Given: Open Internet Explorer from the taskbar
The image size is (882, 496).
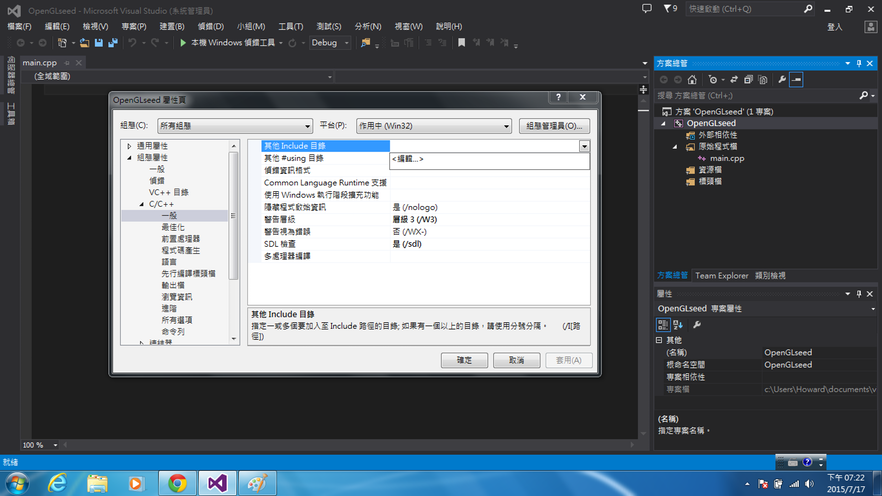Looking at the screenshot, I should coord(57,483).
